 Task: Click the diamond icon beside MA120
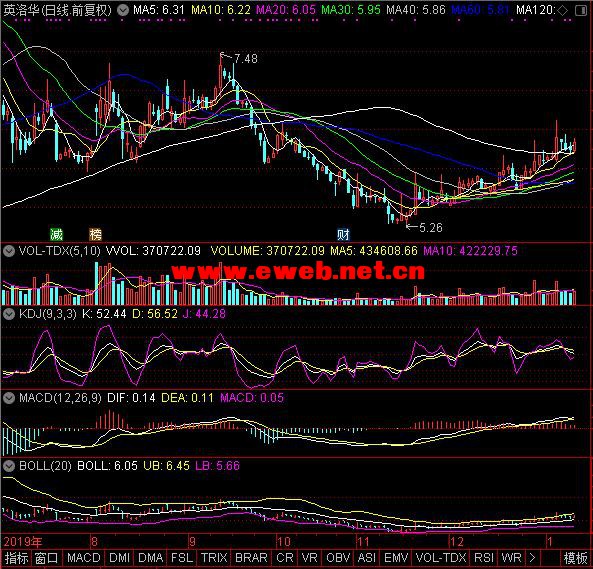tap(563, 10)
